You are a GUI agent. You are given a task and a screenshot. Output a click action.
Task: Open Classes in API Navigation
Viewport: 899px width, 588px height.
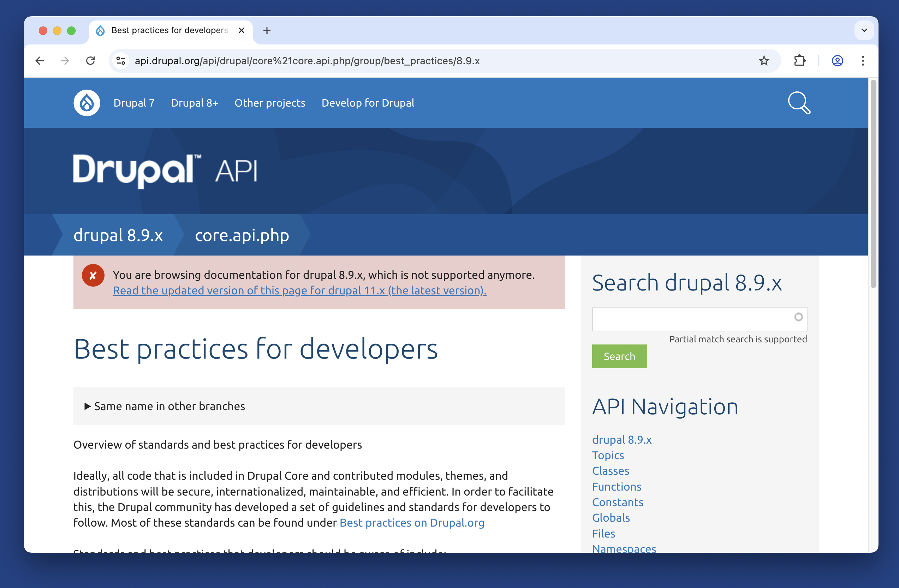click(x=611, y=471)
